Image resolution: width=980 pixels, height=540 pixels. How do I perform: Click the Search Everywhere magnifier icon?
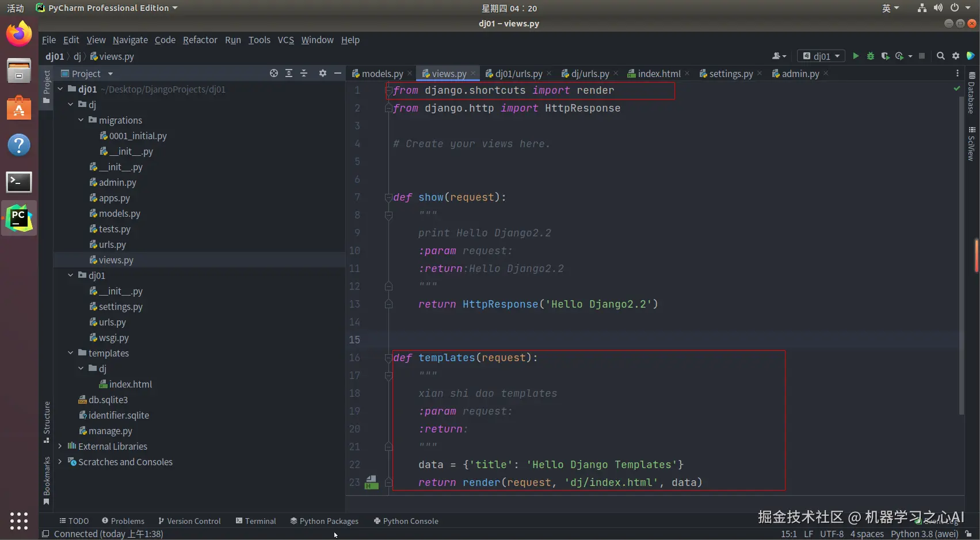point(940,56)
